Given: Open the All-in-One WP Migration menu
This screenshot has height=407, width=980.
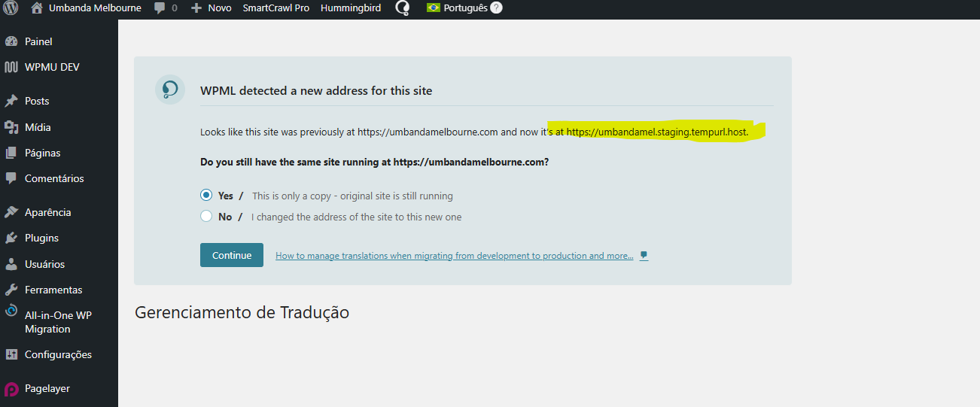Looking at the screenshot, I should pos(59,322).
